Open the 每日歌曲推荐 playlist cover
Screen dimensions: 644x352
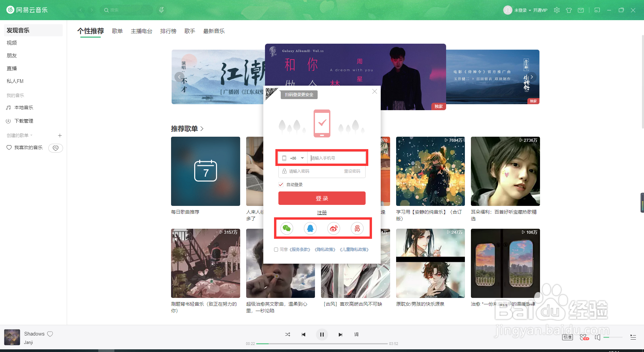point(206,171)
